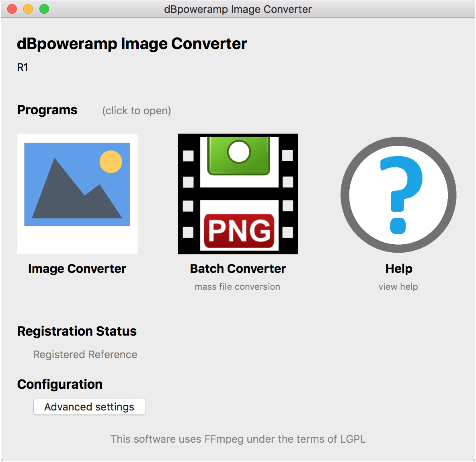Click the Help label under the icon
Image resolution: width=476 pixels, height=462 pixels.
coord(398,268)
